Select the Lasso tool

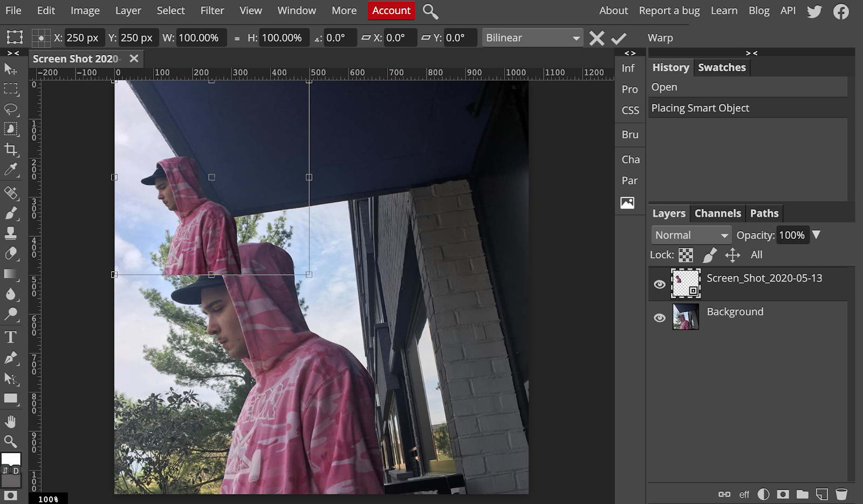tap(11, 109)
